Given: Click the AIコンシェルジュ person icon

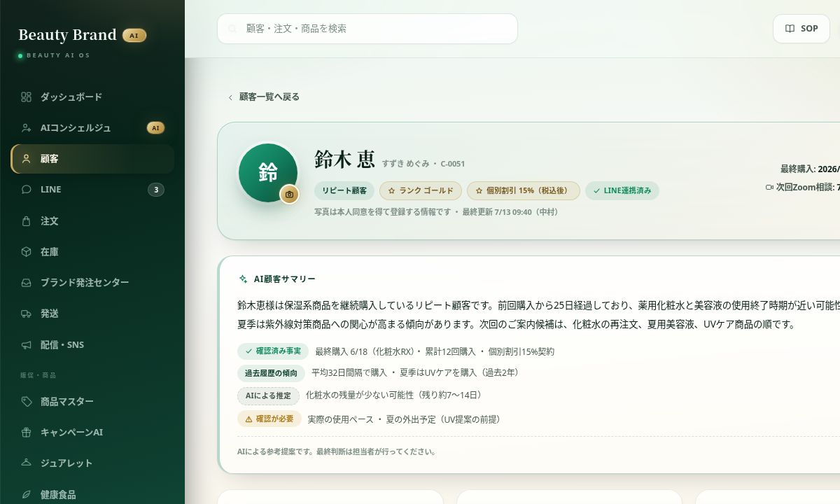Looking at the screenshot, I should click(27, 128).
